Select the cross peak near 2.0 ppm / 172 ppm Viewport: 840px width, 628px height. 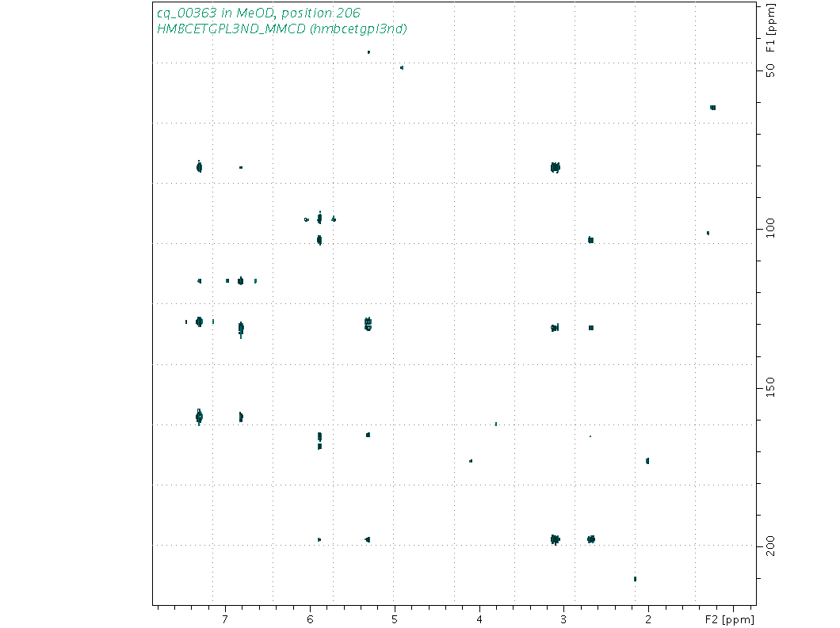pyautogui.click(x=647, y=461)
